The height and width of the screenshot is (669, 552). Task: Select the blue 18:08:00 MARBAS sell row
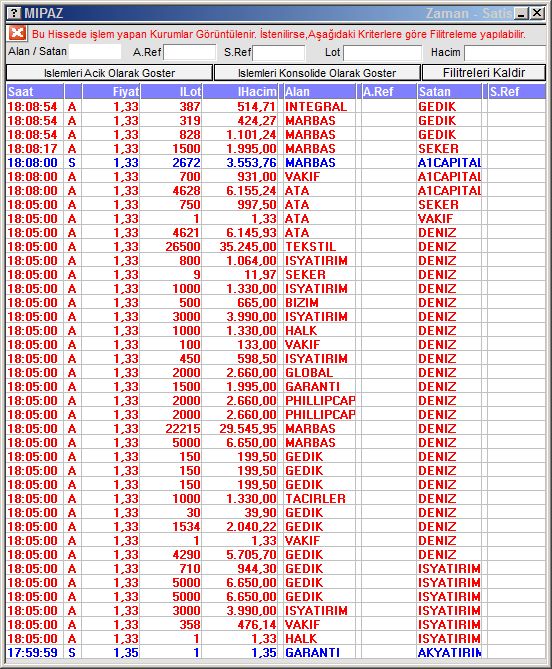point(276,163)
